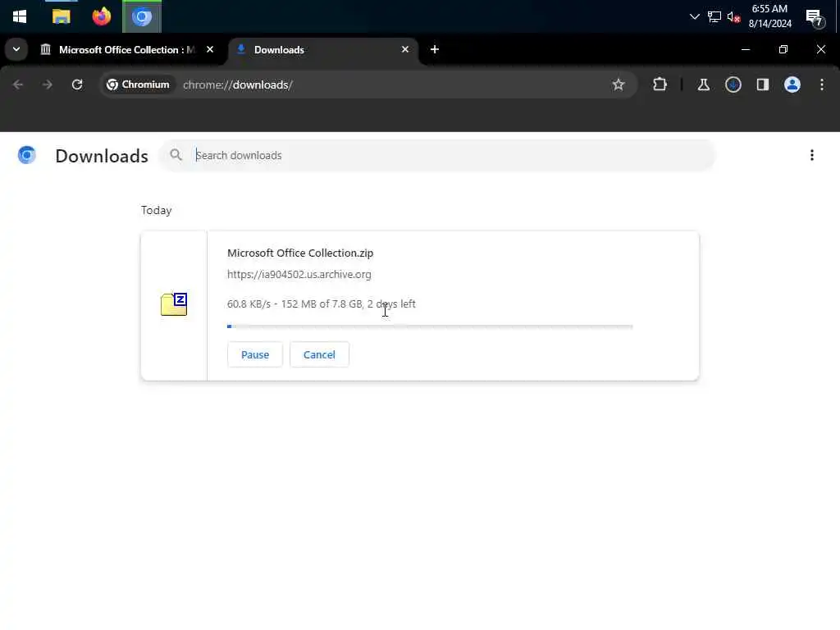
Task: Cancel the zip download
Action: point(319,354)
